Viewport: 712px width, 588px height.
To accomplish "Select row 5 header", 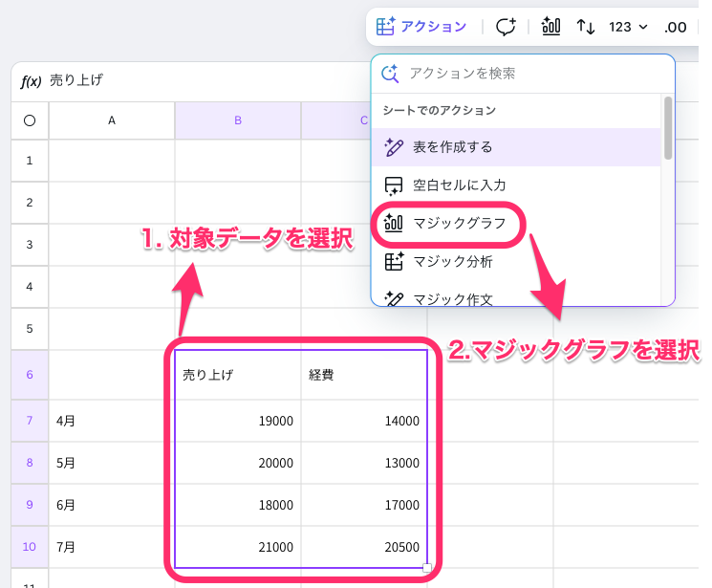I will (30, 329).
